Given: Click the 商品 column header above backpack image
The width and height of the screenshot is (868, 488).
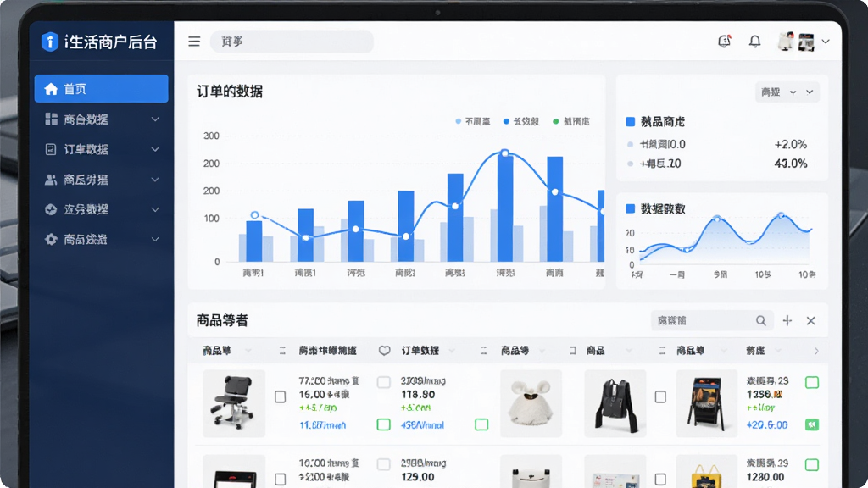Looking at the screenshot, I should click(x=596, y=350).
